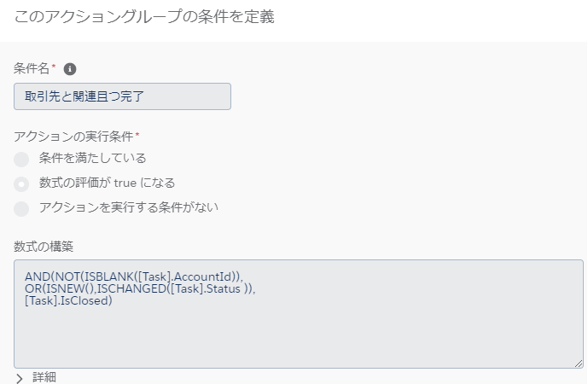Click [Task].AccountId in the formula's first line
Viewport: 588px width, 384px height.
click(186, 276)
